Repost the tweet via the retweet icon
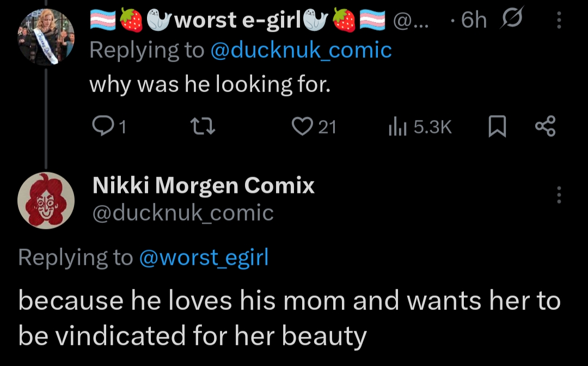 tap(205, 127)
